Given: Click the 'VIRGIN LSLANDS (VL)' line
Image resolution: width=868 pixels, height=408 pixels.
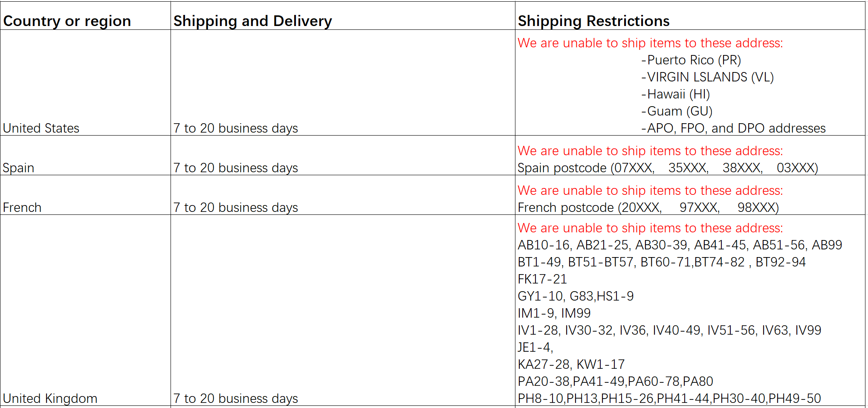Looking at the screenshot, I should (707, 77).
